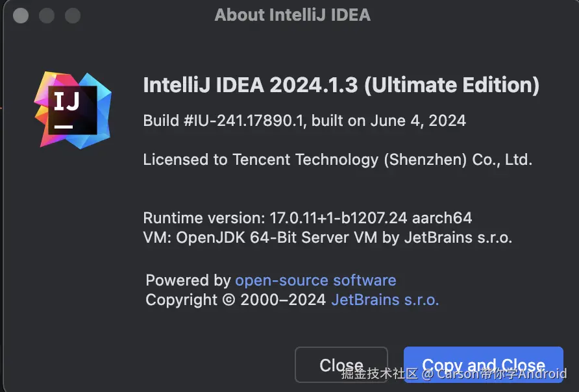This screenshot has height=392, width=579.
Task: Click the About IntelliJ IDEA title bar
Action: pos(293,15)
